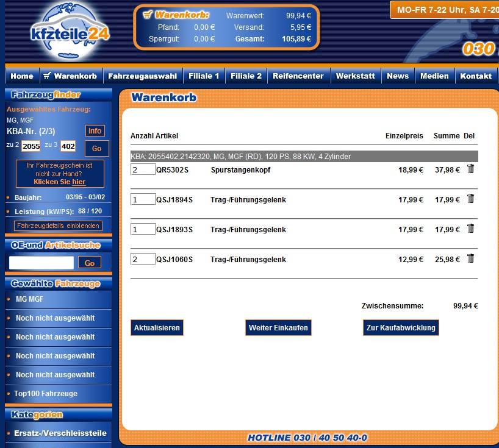Viewport: 499px width, 448px height.
Task: Click the quantity field for QR5302S
Action: point(143,169)
